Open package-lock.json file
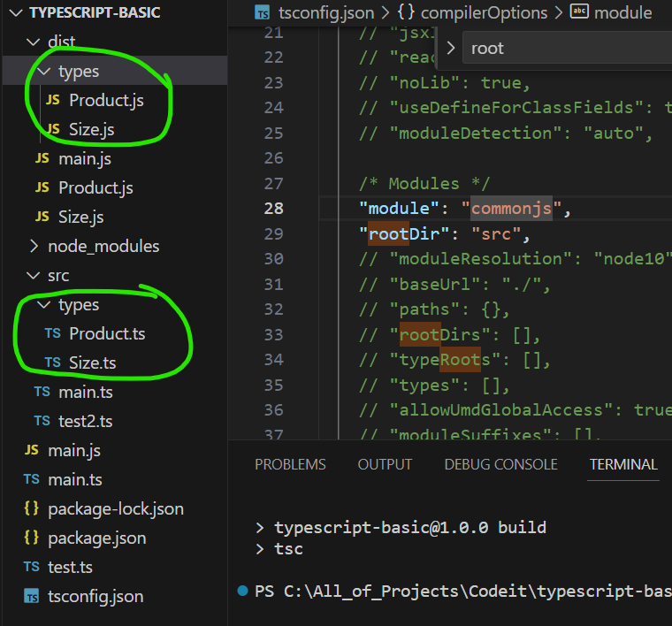The height and width of the screenshot is (626, 672). click(116, 508)
